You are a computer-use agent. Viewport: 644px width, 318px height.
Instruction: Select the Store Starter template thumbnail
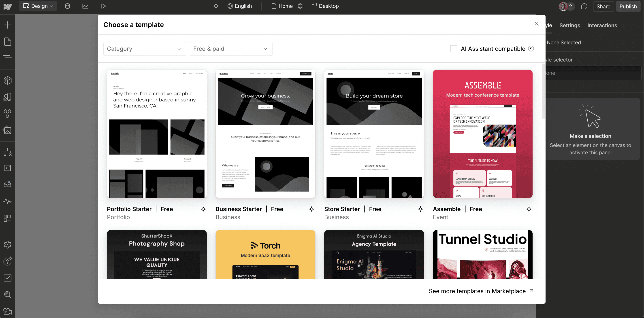click(374, 134)
